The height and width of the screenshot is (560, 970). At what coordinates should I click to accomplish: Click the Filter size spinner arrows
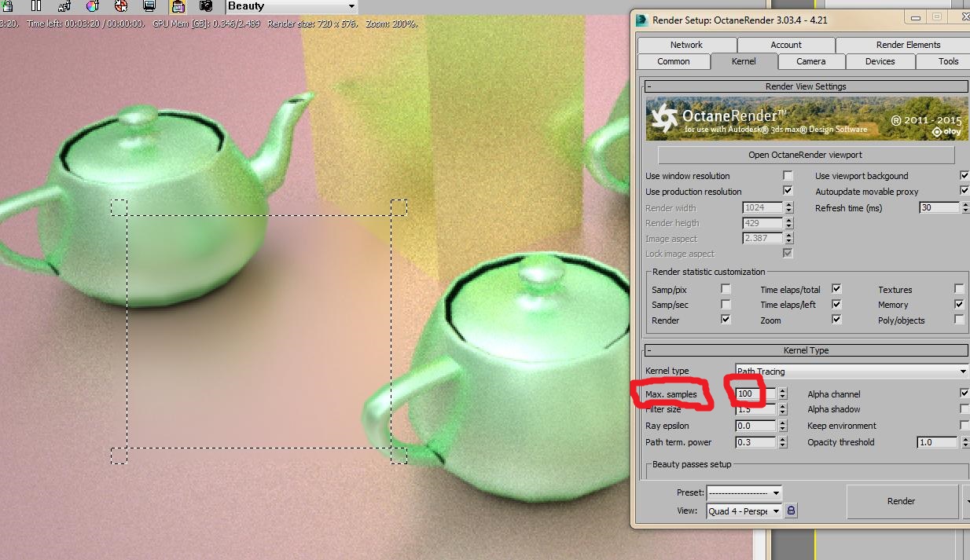click(781, 409)
